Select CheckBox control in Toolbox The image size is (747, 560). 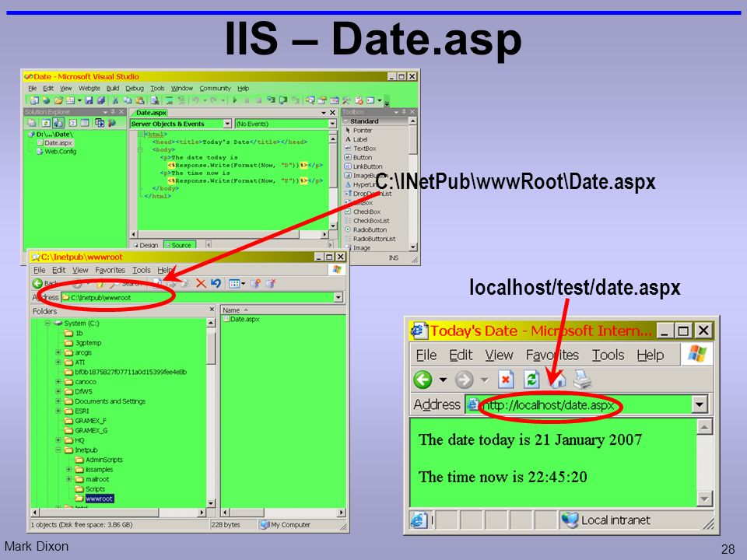click(x=363, y=212)
